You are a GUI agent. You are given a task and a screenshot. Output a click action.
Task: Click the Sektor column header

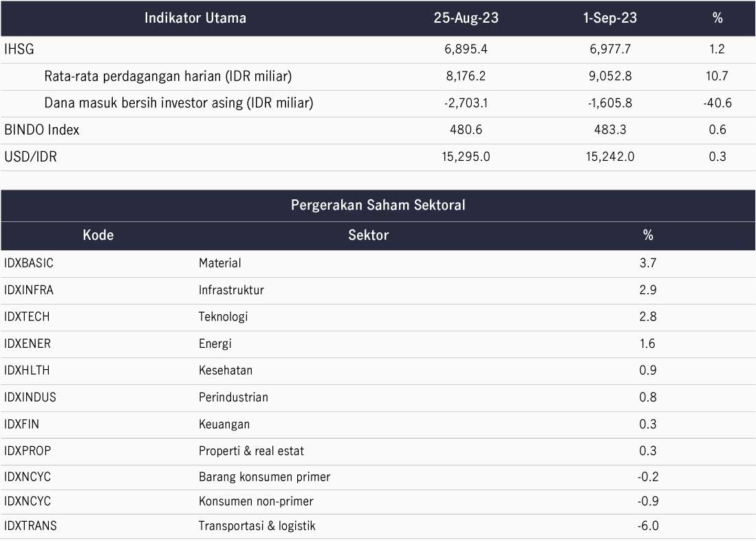tap(368, 235)
